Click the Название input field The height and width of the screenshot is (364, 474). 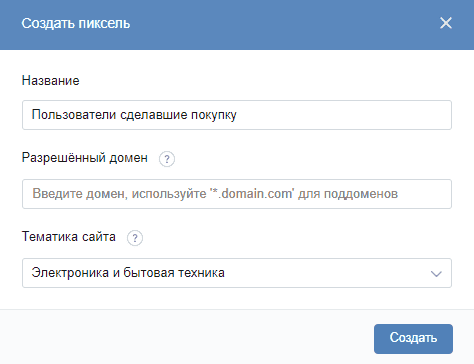pyautogui.click(x=237, y=115)
